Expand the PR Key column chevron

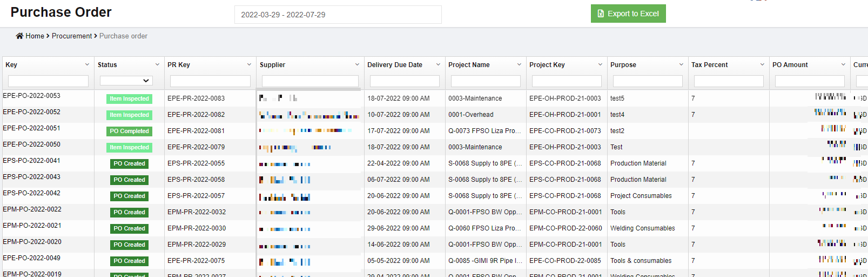point(249,65)
